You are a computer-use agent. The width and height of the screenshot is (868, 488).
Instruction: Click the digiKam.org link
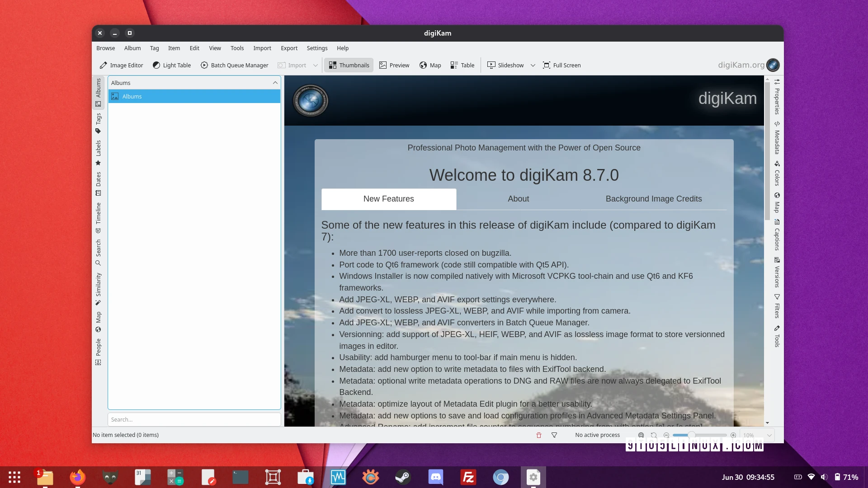(741, 65)
